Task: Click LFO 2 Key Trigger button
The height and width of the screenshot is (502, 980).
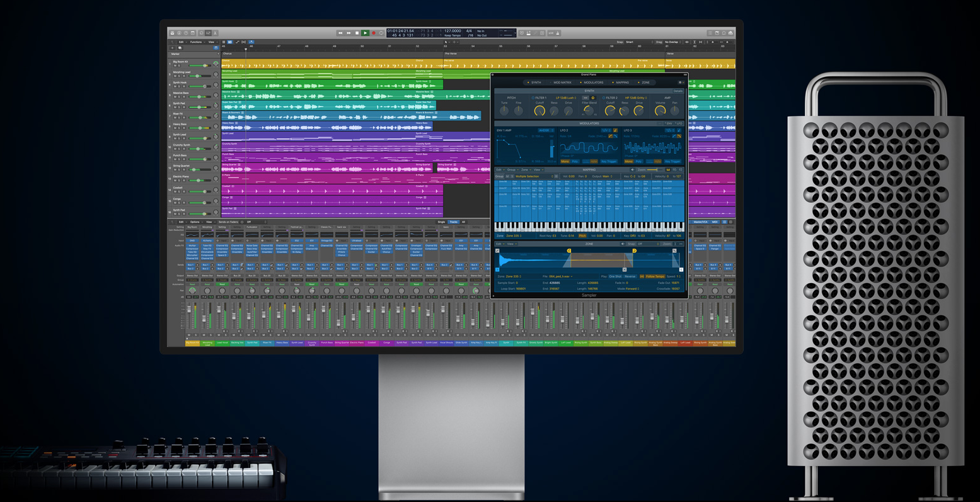Action: (x=609, y=161)
